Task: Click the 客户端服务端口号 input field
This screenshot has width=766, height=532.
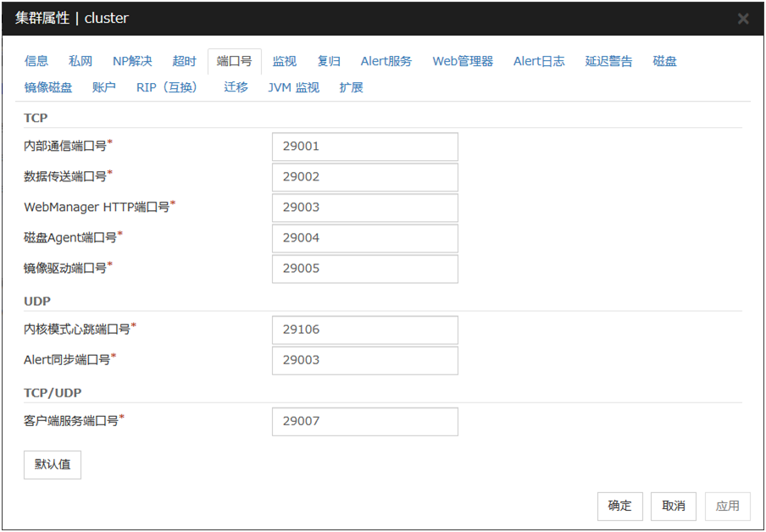Action: [364, 421]
